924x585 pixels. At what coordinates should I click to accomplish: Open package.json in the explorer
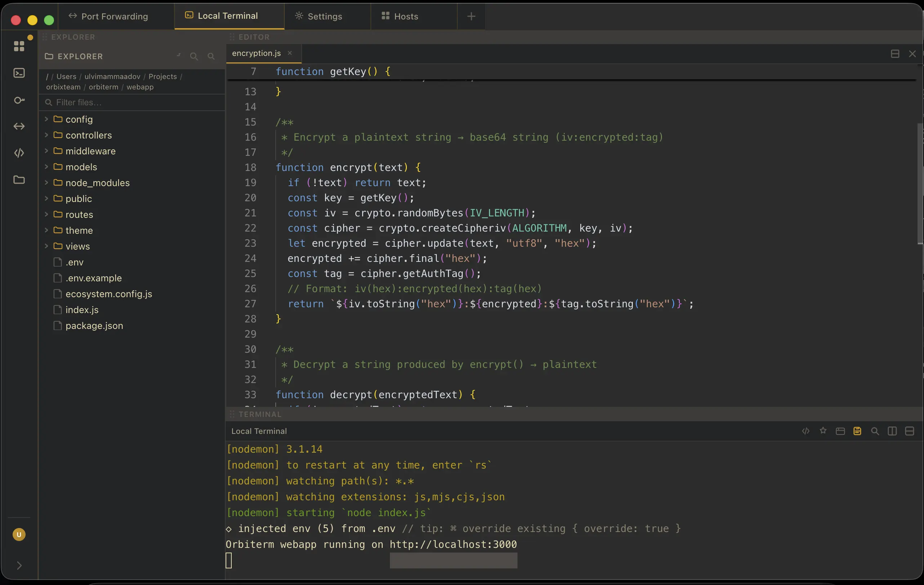(x=132, y=325)
